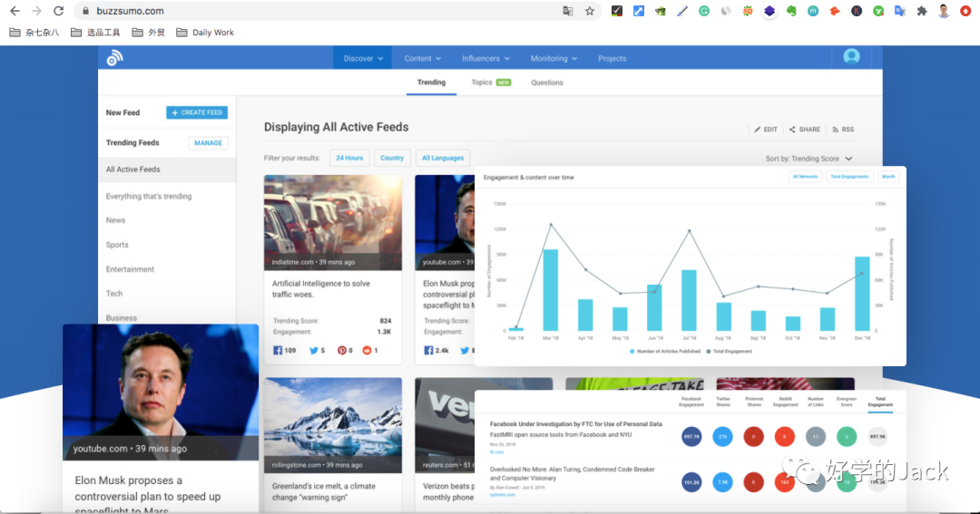Open the Content dropdown menu

pyautogui.click(x=423, y=58)
